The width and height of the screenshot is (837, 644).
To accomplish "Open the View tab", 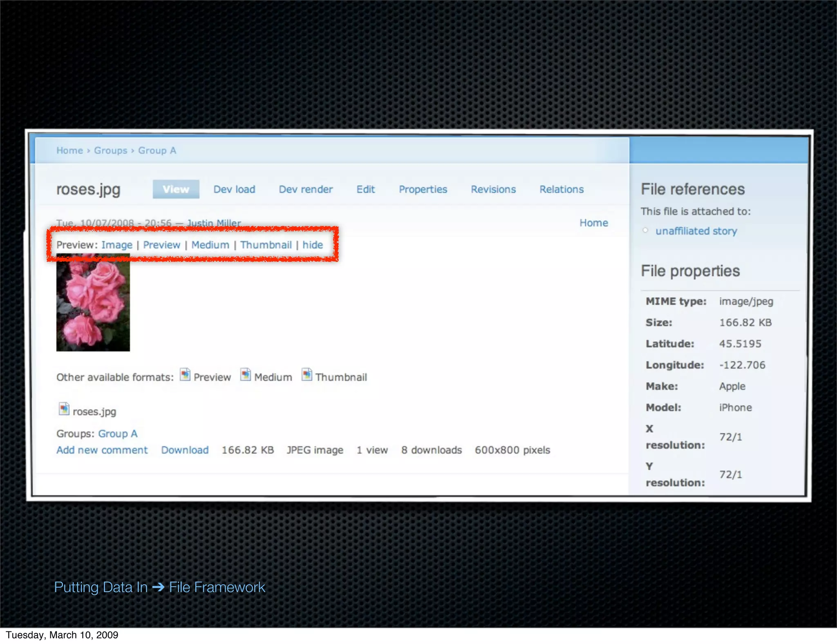I will (176, 189).
